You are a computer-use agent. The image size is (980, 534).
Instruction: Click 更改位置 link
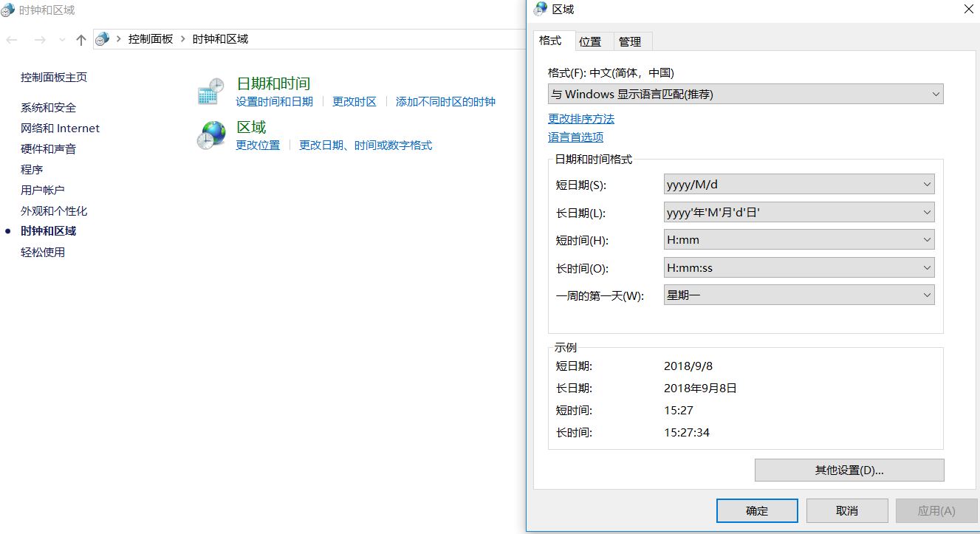(x=258, y=146)
